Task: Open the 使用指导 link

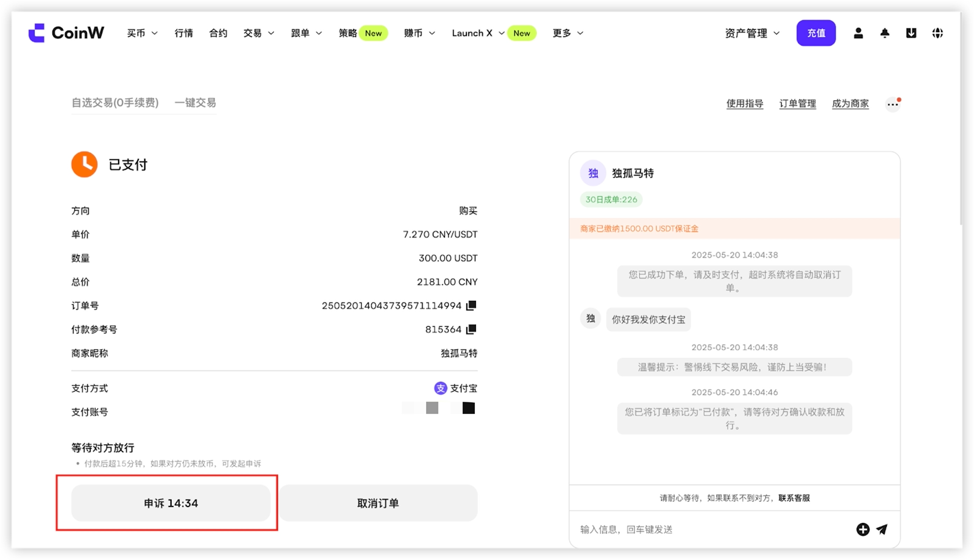Action: pos(745,103)
